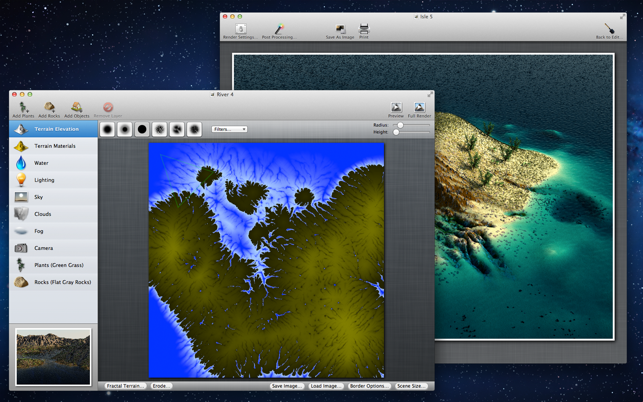Select the Lighting layer in sidebar
This screenshot has height=402, width=643.
click(53, 180)
